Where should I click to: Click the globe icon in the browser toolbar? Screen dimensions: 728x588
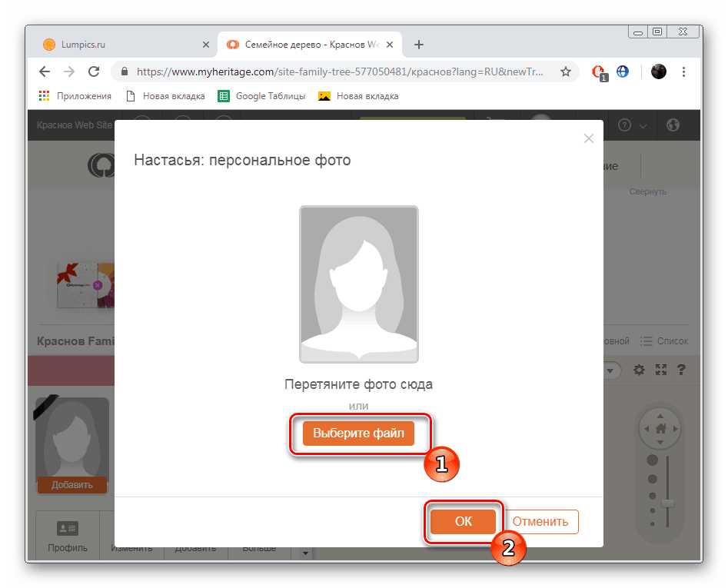(x=623, y=71)
